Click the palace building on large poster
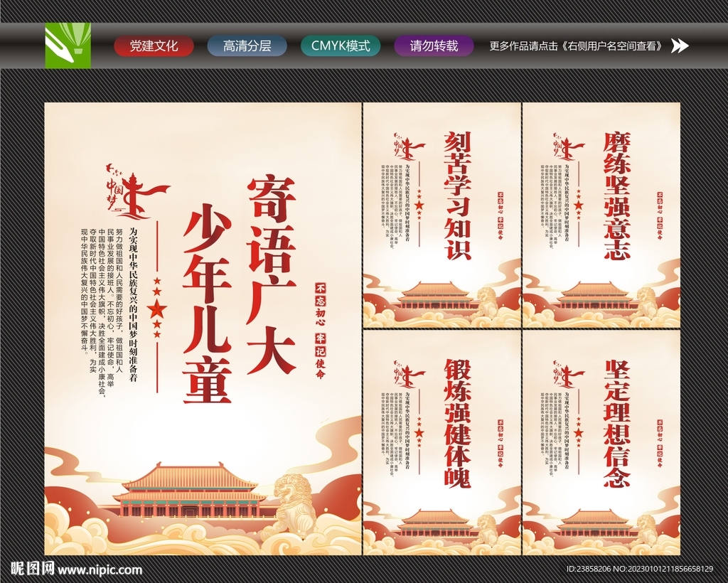The image size is (728, 583). point(191,490)
